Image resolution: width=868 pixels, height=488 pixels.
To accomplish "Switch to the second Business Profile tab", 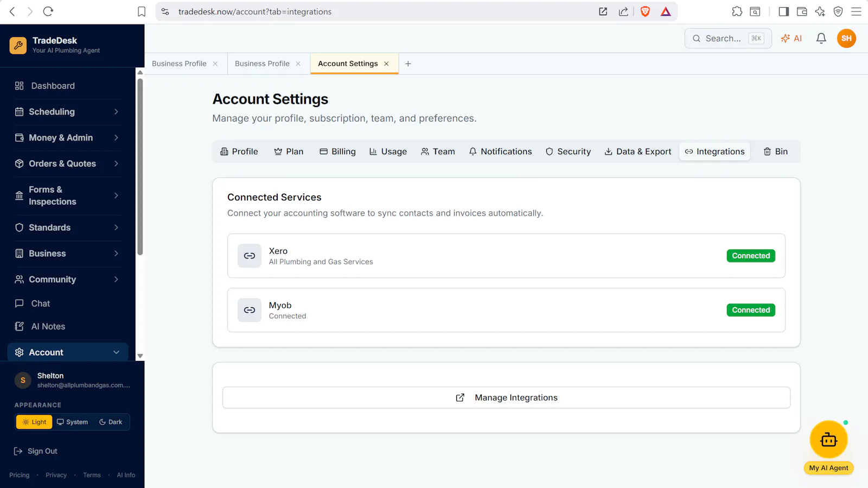I will [x=263, y=64].
